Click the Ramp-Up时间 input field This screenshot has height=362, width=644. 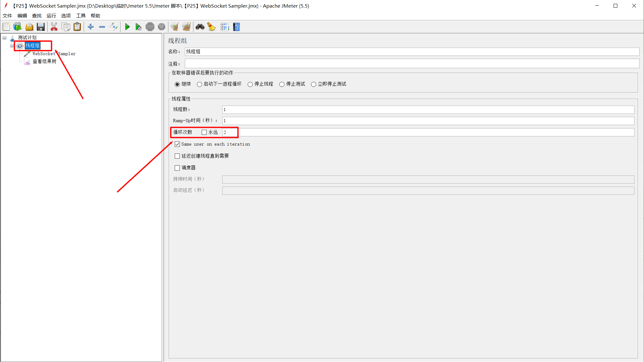[428, 121]
